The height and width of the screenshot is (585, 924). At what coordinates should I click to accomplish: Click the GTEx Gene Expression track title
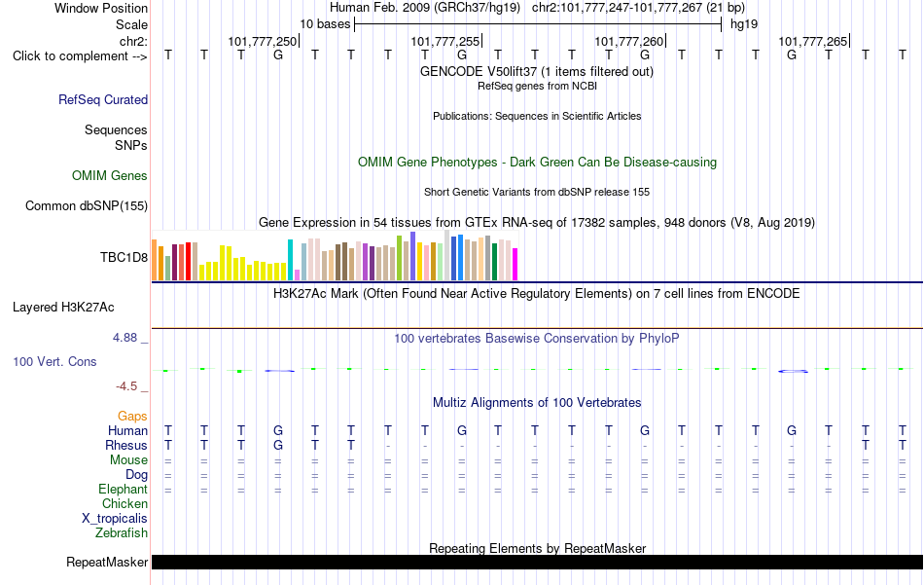click(x=537, y=222)
